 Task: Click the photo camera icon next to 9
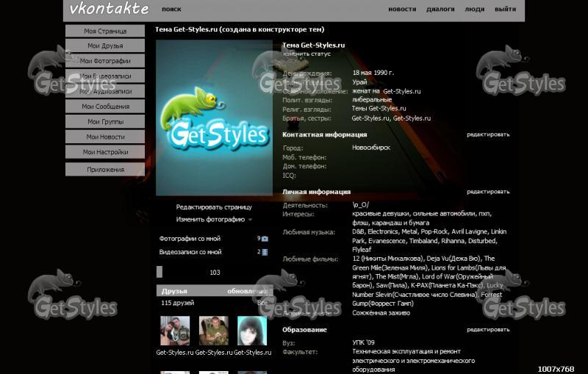[x=265, y=239]
